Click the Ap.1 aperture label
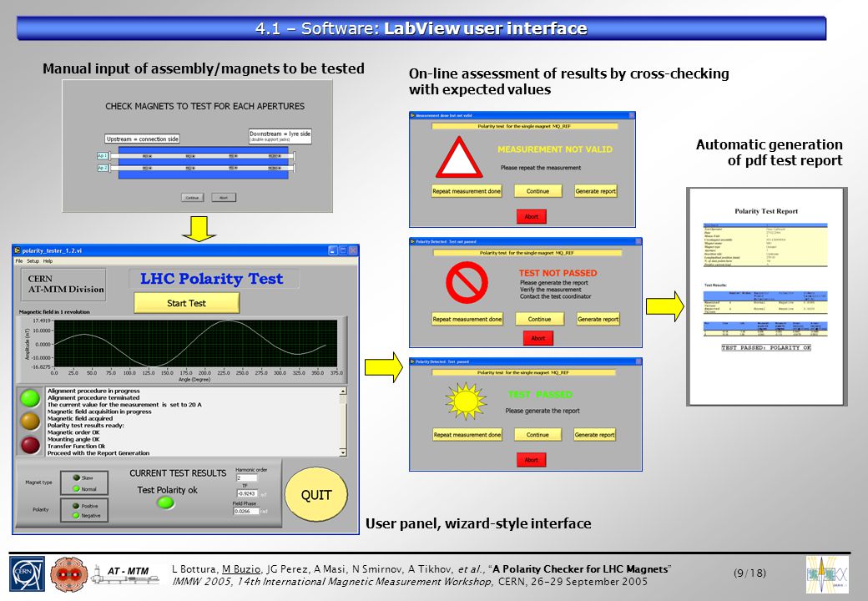This screenshot has height=601, width=868. (x=103, y=156)
